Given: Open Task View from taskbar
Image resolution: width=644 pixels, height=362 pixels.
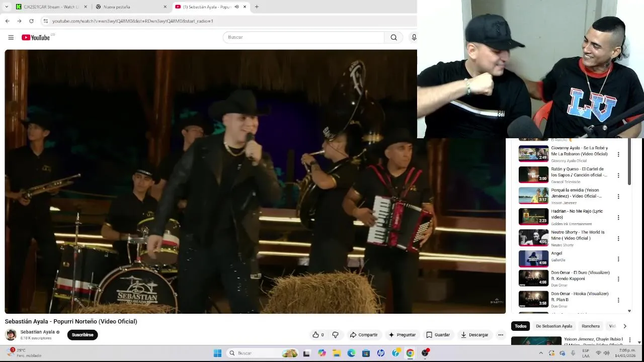Looking at the screenshot, I should (x=306, y=353).
